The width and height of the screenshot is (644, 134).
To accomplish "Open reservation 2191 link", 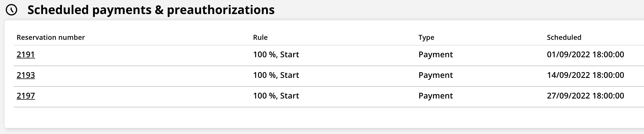I will pyautogui.click(x=26, y=55).
